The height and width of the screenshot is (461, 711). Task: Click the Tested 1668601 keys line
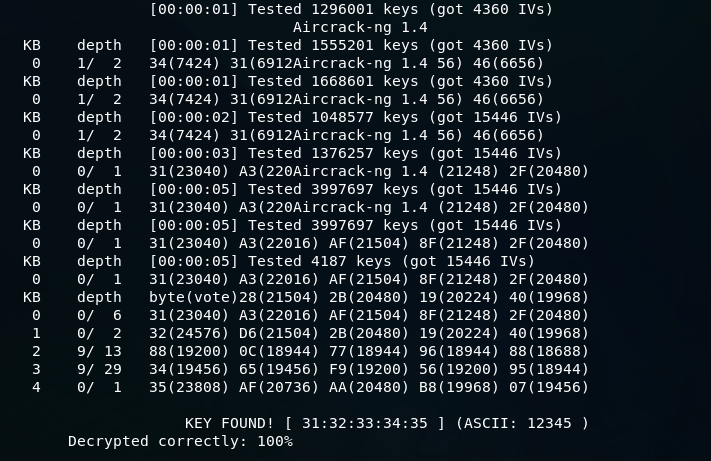click(351, 82)
